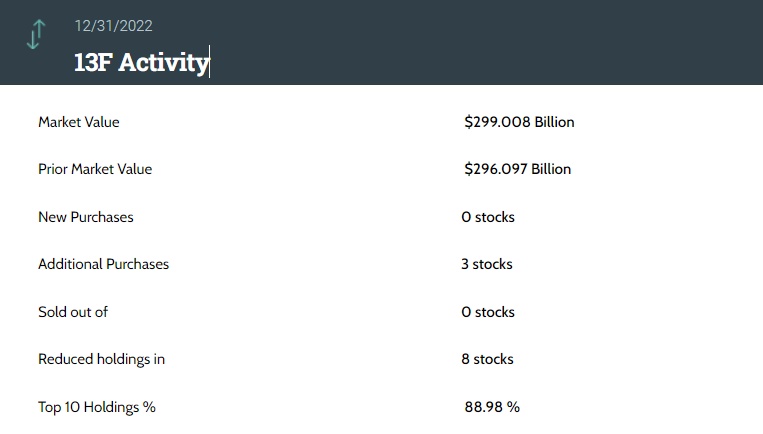This screenshot has width=763, height=434.
Task: Click the Prior Market Value label
Action: (95, 169)
